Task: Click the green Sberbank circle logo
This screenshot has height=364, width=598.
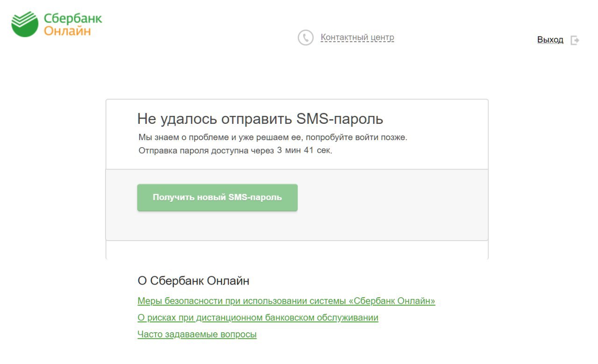Action: pos(25,24)
